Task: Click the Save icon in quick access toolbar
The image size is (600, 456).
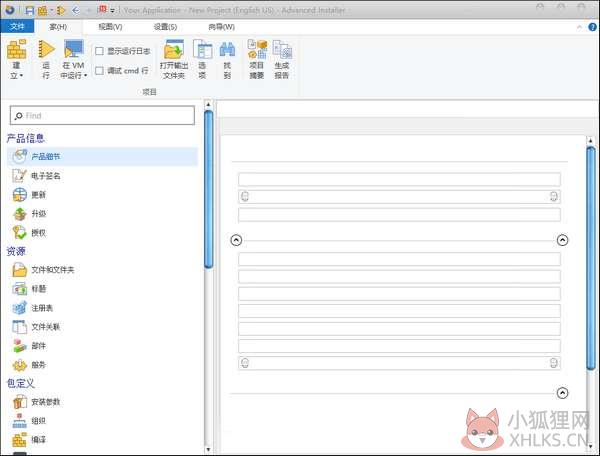Action: click(x=29, y=10)
